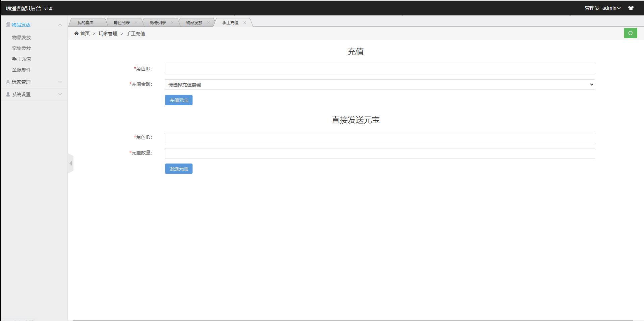This screenshot has height=321, width=644.
Task: Close the 物品发放 tab
Action: [208, 23]
